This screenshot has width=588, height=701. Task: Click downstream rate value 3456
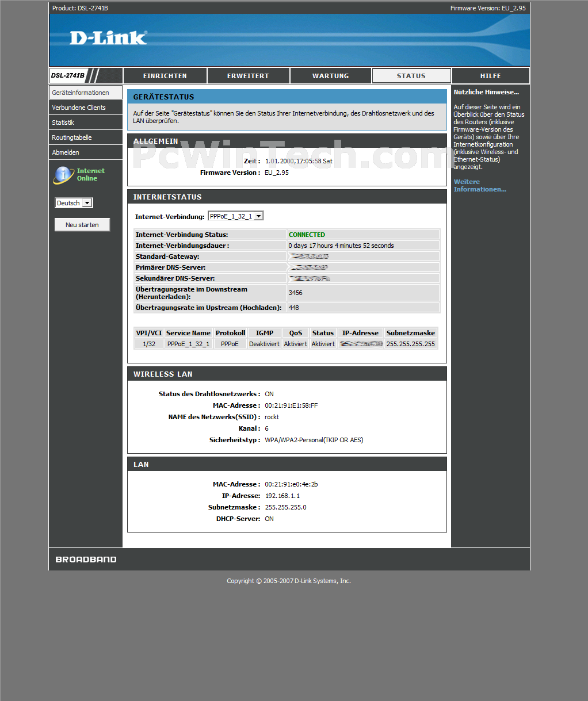[x=295, y=293]
